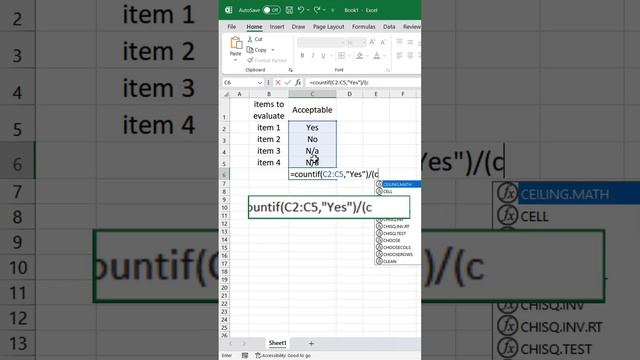Expand the Redo history dropdown
640x360 pixels.
[324, 10]
